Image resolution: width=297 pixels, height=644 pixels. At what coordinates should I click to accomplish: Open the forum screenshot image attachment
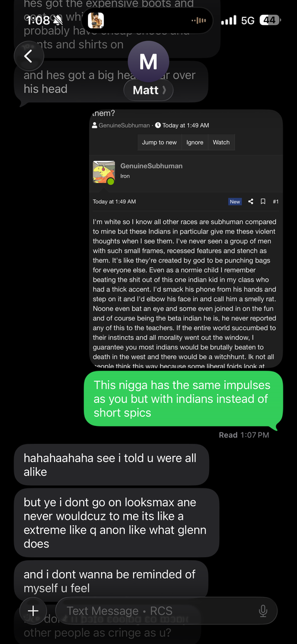pos(186,238)
